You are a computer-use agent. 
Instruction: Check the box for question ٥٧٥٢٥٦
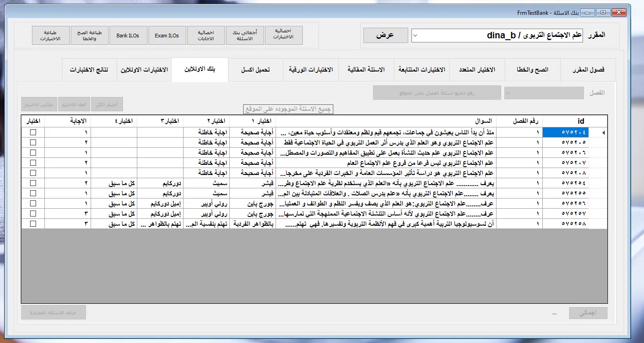tap(33, 204)
